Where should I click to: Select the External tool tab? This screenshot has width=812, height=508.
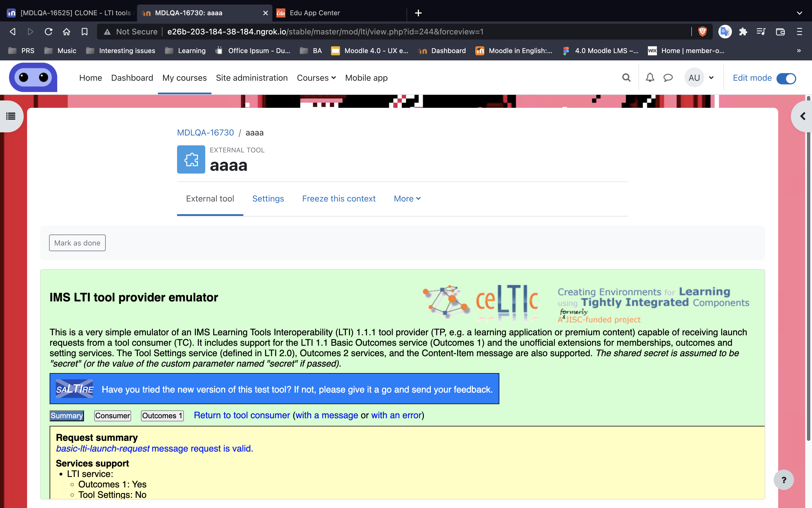(210, 199)
